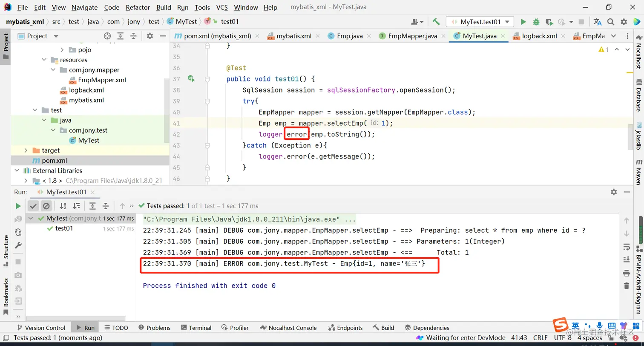Click the CRLF line separator in status bar

pyautogui.click(x=540, y=337)
